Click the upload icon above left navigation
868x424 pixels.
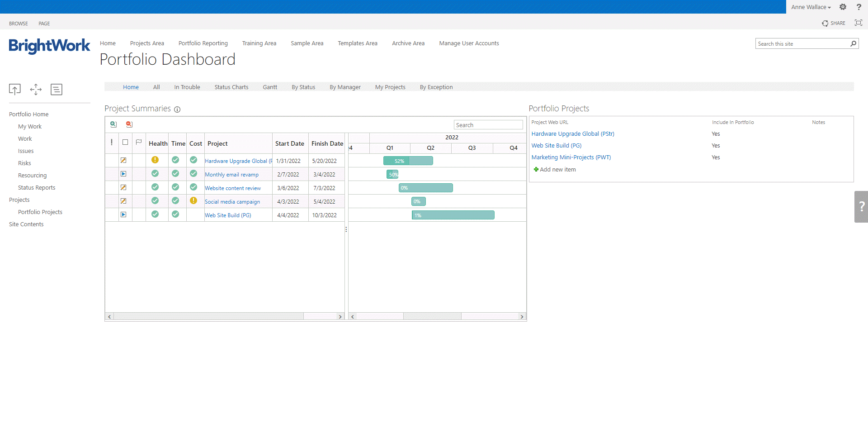[x=15, y=89]
